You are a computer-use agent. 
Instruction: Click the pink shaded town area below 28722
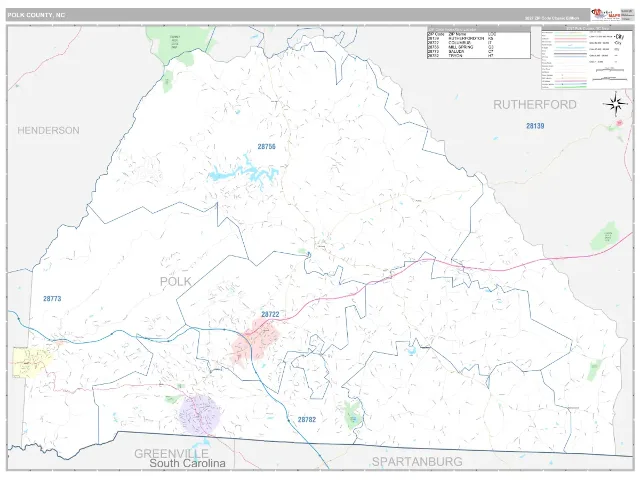pos(256,341)
